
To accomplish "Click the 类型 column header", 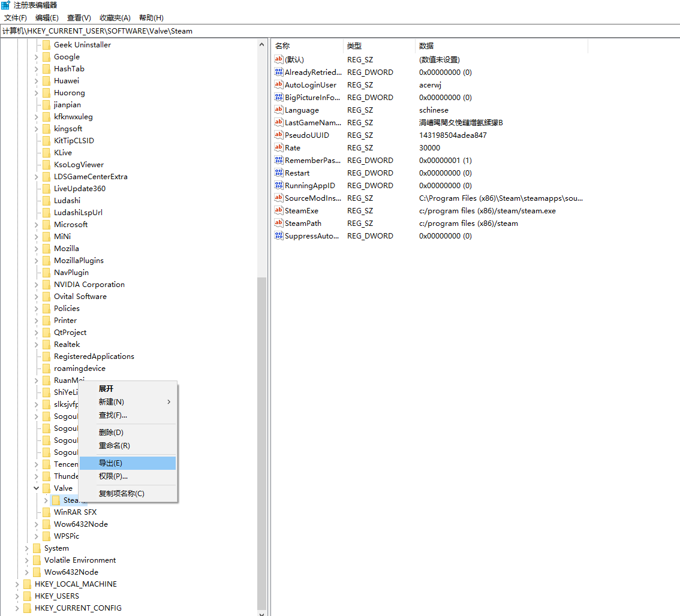I will pos(380,46).
